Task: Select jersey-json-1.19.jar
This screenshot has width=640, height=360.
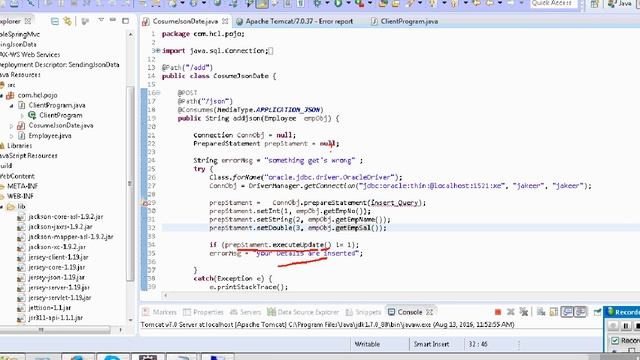Action: coord(56,278)
